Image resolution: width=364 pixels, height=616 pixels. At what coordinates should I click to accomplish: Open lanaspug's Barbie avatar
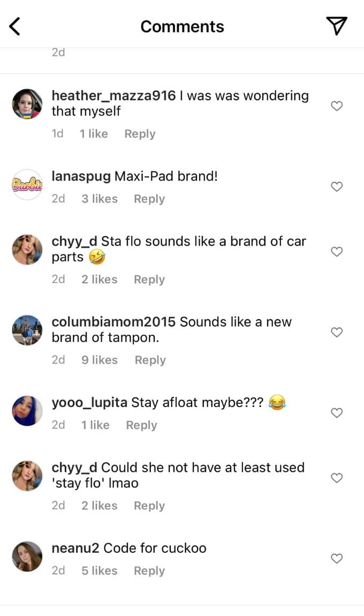(27, 184)
